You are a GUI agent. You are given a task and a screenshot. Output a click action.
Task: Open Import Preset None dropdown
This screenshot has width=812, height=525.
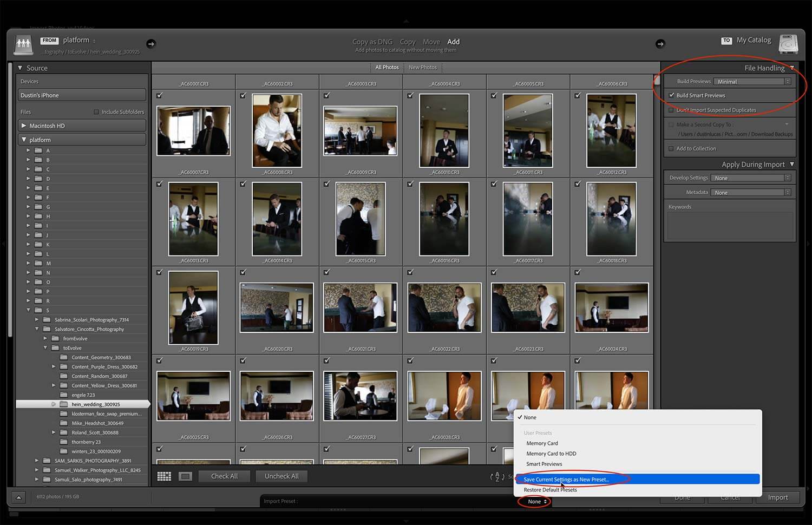[538, 502]
